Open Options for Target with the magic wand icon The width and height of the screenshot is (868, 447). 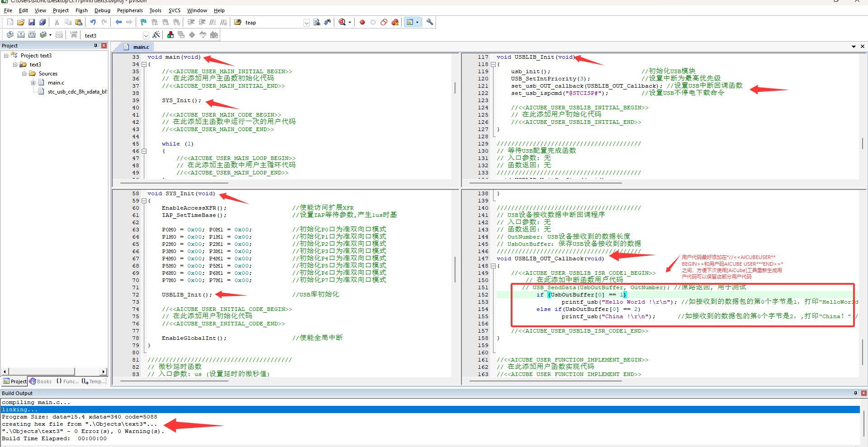(x=156, y=35)
